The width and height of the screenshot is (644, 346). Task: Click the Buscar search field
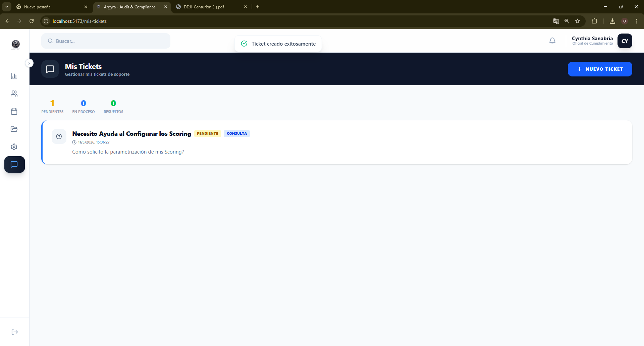(x=106, y=41)
